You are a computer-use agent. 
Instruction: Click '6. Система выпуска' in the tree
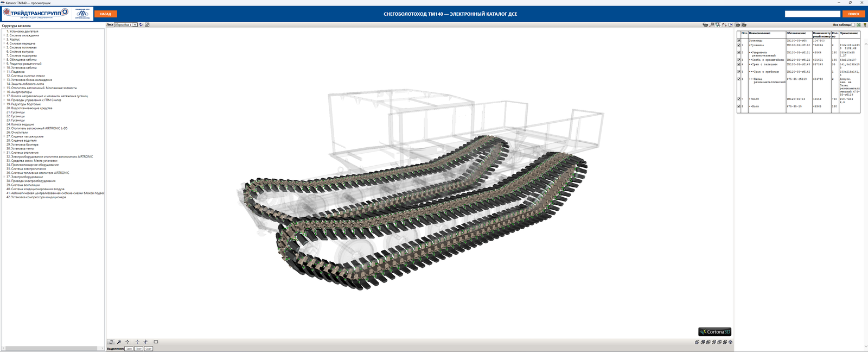(20, 52)
